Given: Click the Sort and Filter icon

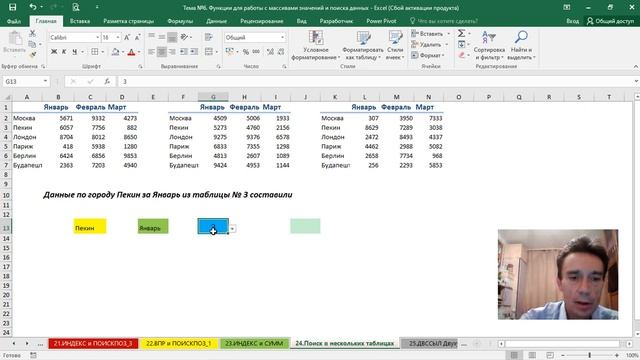Looking at the screenshot, I should pos(489,38).
